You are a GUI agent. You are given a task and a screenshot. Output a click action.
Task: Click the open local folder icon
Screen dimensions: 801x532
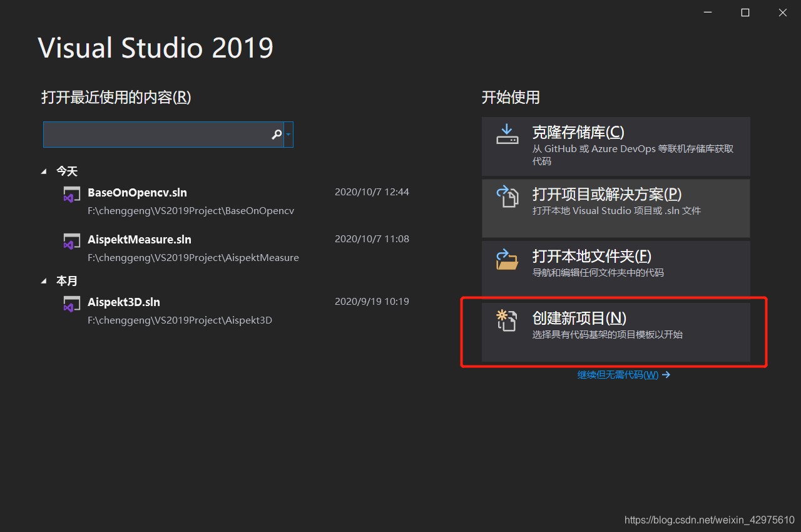pos(507,258)
